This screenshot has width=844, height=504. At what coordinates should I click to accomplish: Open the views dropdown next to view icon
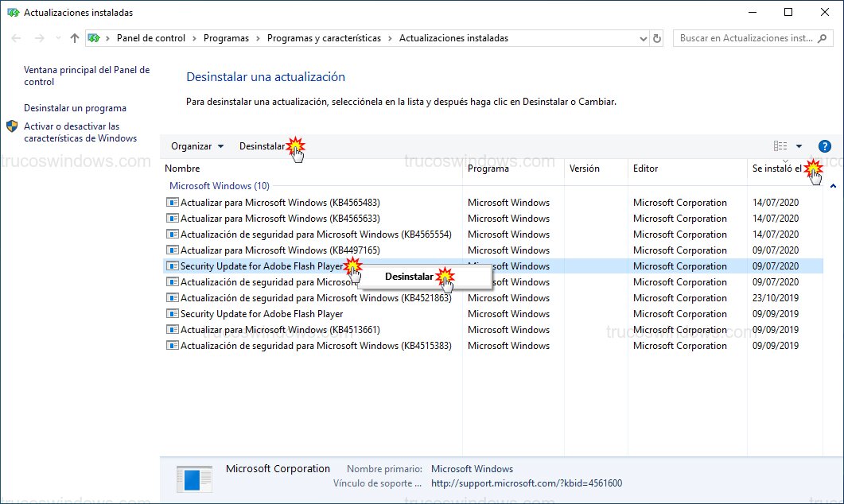tap(799, 145)
